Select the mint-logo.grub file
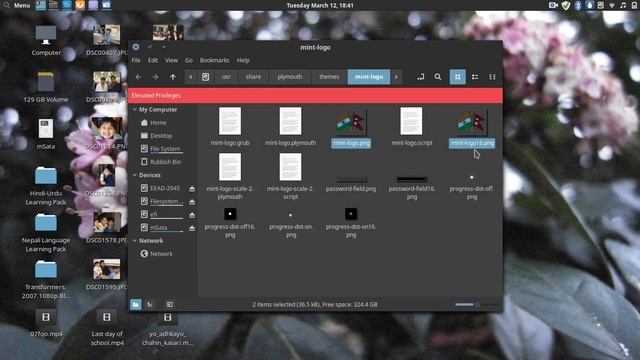The image size is (640, 360). pyautogui.click(x=230, y=127)
